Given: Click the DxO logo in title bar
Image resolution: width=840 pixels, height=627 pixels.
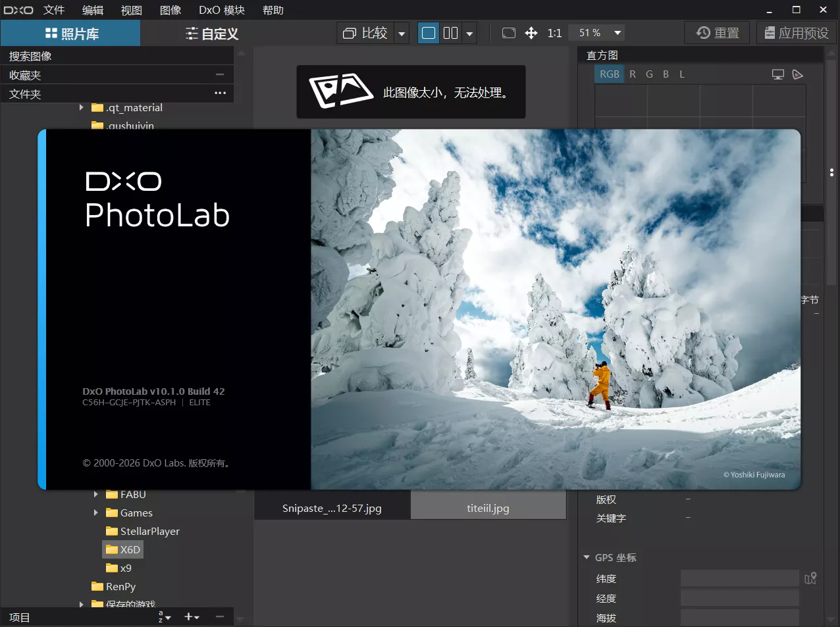Looking at the screenshot, I should pyautogui.click(x=18, y=10).
